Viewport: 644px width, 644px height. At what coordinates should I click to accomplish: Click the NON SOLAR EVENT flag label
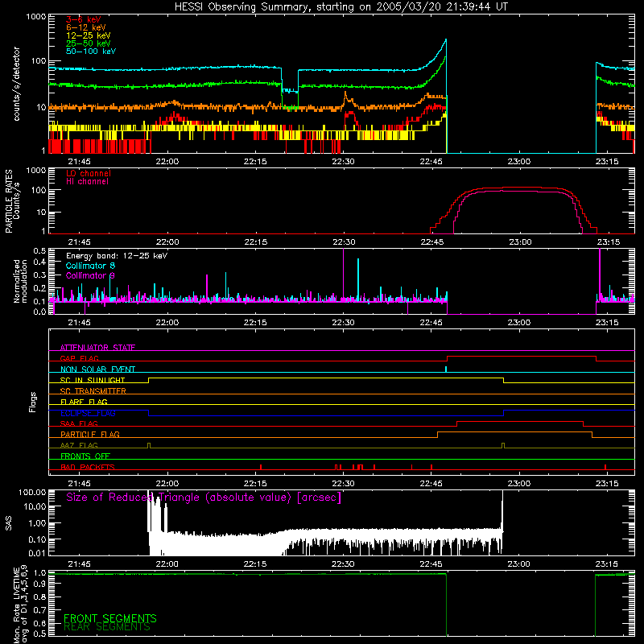(x=97, y=369)
